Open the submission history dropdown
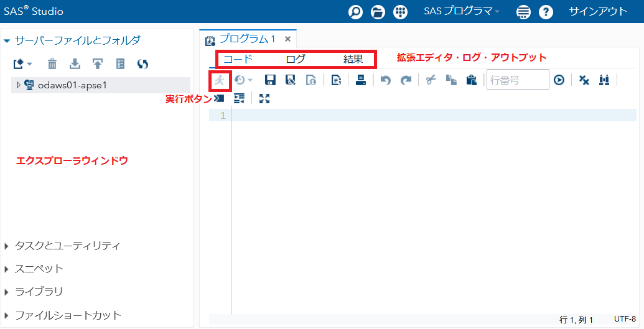 (243, 80)
